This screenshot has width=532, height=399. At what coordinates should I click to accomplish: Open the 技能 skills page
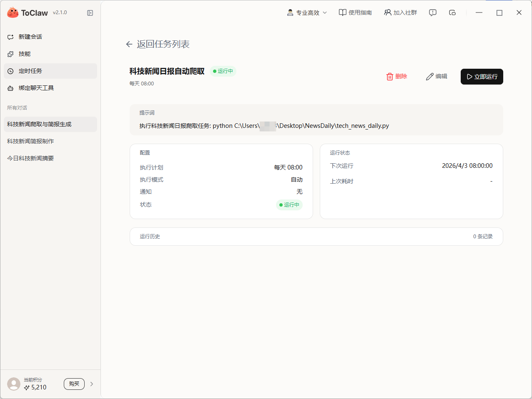point(25,54)
